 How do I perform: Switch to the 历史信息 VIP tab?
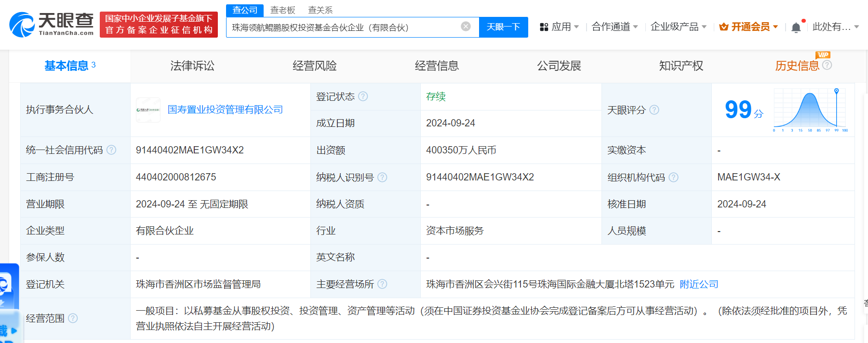tap(798, 66)
